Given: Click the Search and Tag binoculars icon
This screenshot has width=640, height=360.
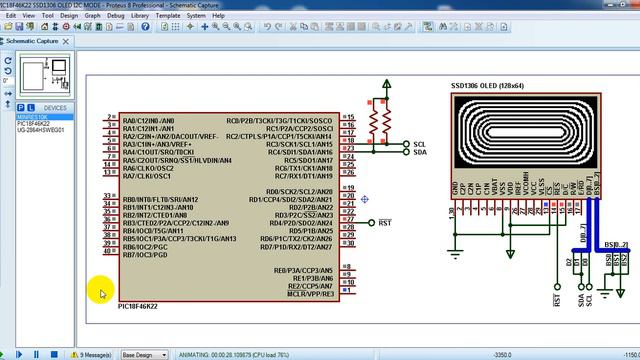Looking at the screenshot, I should click(x=443, y=27).
